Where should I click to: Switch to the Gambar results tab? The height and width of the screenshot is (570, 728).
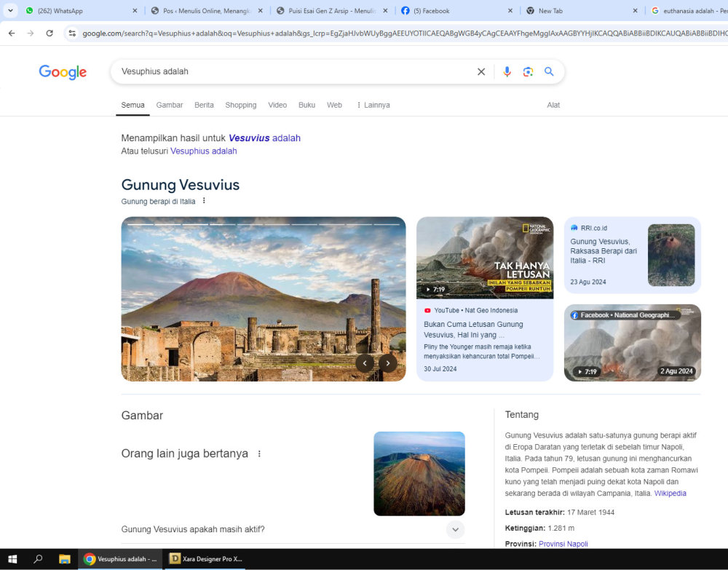pos(170,105)
